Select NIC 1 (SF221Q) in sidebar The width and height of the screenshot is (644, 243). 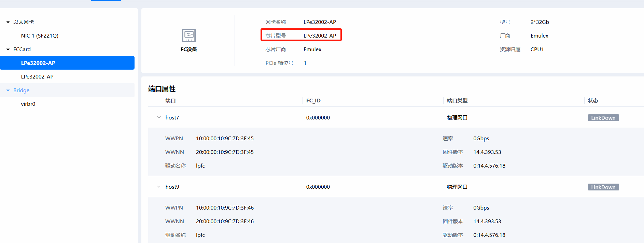click(x=40, y=36)
